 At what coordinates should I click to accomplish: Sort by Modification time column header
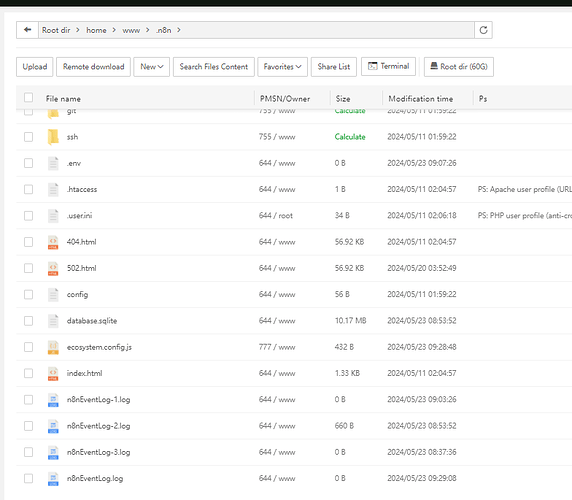tap(421, 99)
